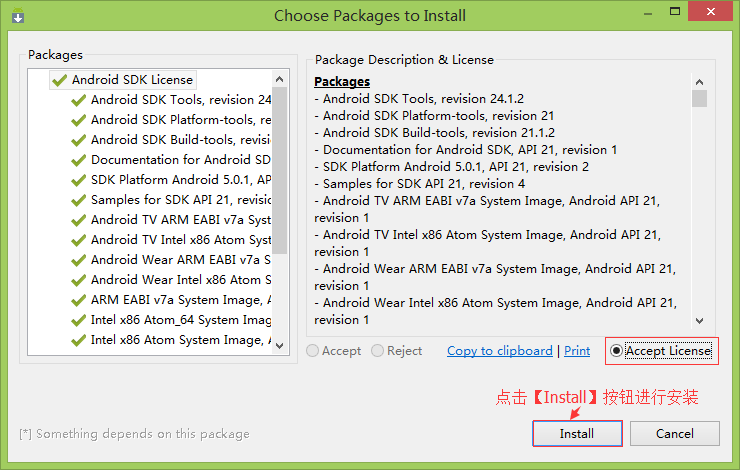Close the Choose Packages to Install window
The height and width of the screenshot is (470, 740).
pyautogui.click(x=710, y=11)
